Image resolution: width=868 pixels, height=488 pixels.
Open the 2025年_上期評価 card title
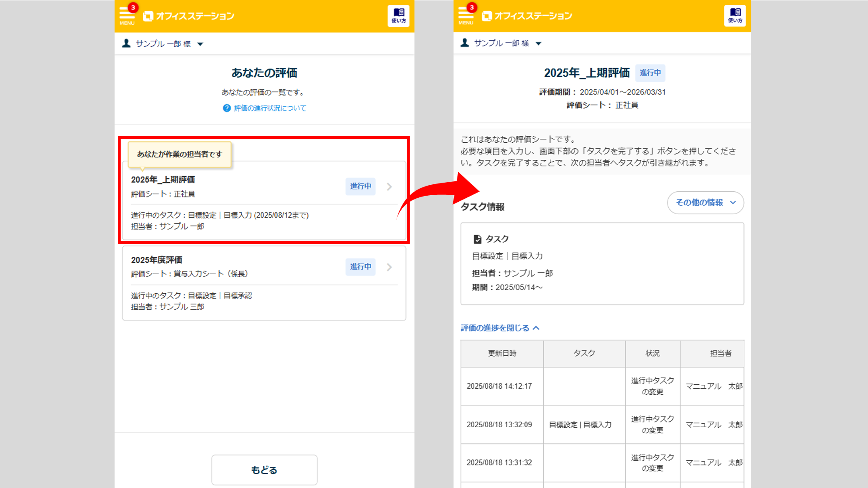click(x=163, y=180)
